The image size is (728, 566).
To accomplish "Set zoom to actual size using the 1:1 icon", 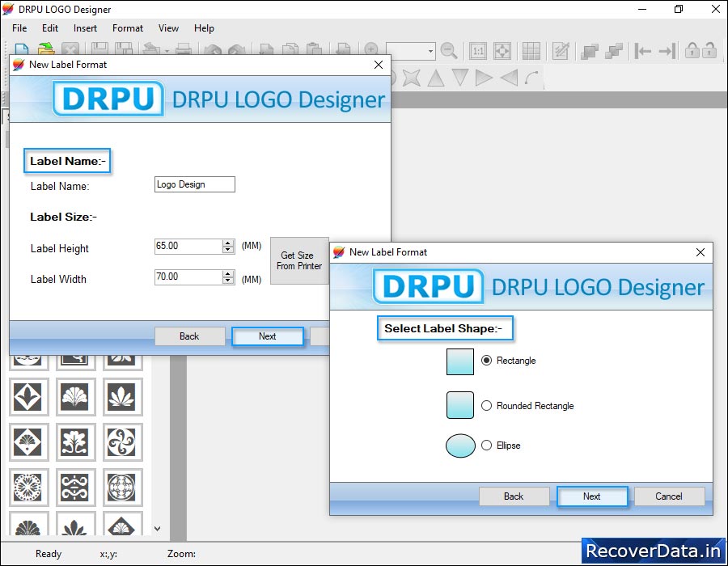I will click(x=478, y=51).
